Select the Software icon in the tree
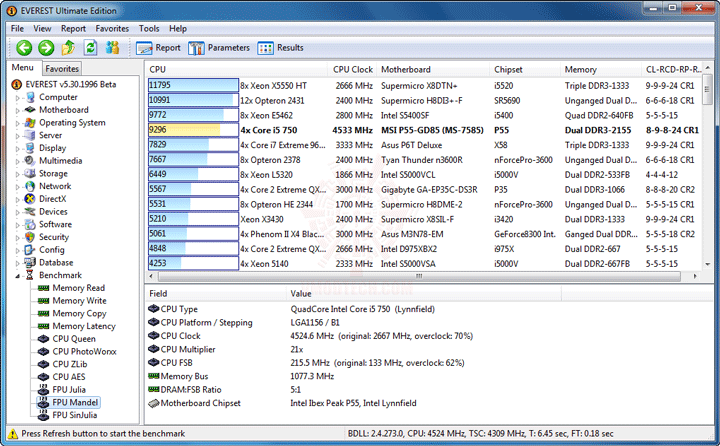Viewport: 720px width, 446px height. (30, 224)
